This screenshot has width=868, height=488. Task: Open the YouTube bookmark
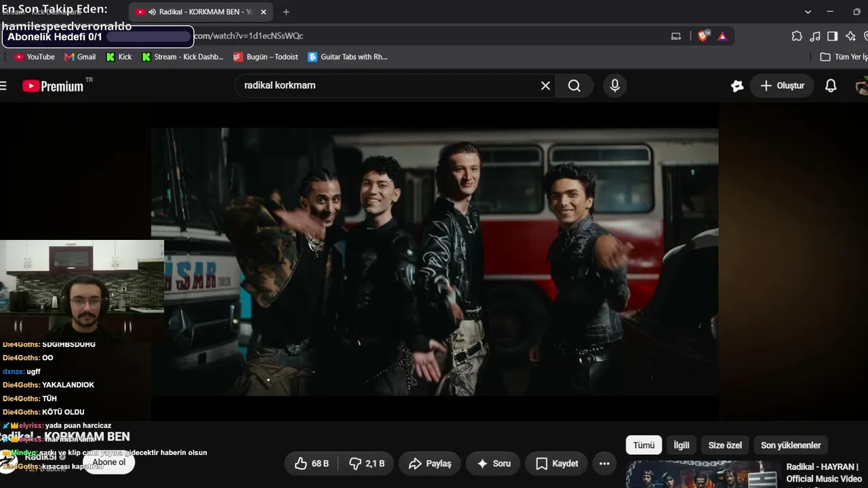click(35, 57)
